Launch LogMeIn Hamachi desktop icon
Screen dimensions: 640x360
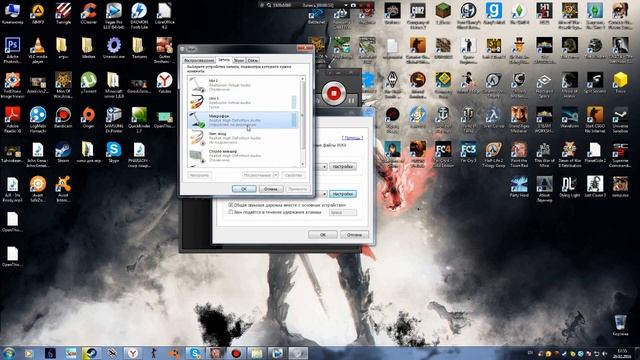(x=38, y=120)
